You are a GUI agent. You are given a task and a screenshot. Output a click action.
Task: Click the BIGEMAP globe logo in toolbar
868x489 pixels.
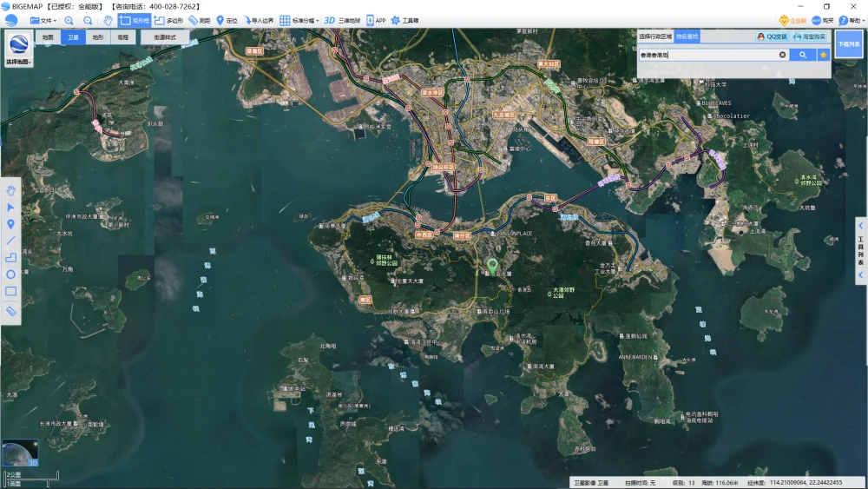pos(11,21)
